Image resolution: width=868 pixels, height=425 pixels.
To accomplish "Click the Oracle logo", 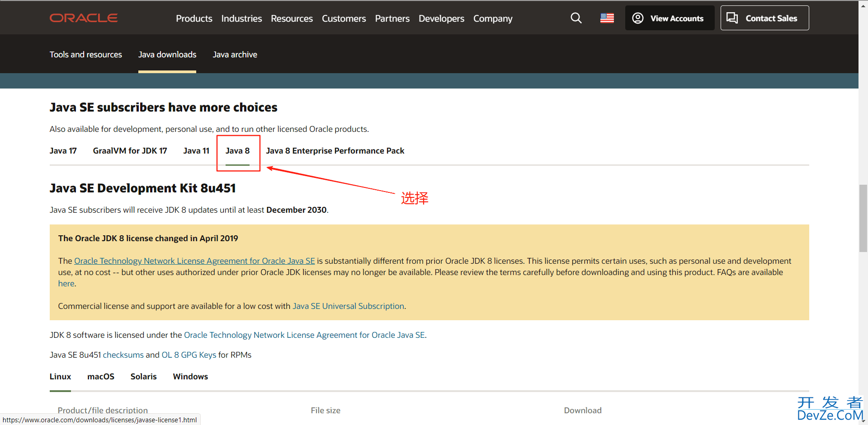I will point(84,18).
